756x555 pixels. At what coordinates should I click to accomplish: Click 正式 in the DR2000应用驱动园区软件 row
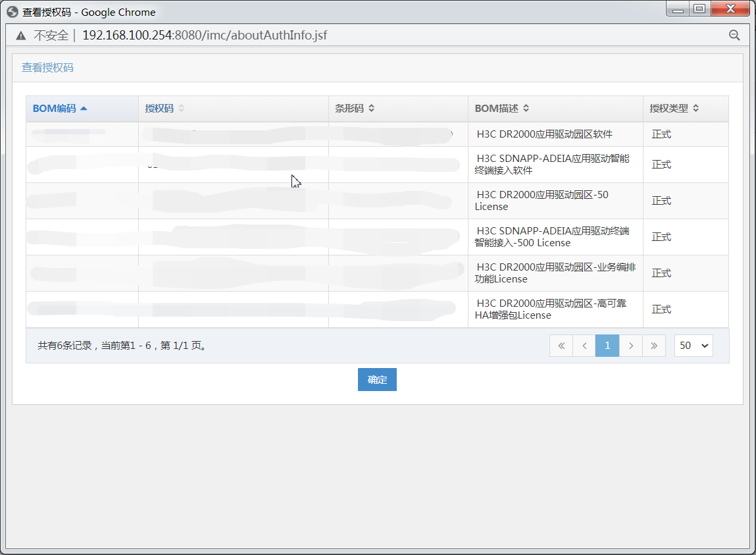pos(661,134)
